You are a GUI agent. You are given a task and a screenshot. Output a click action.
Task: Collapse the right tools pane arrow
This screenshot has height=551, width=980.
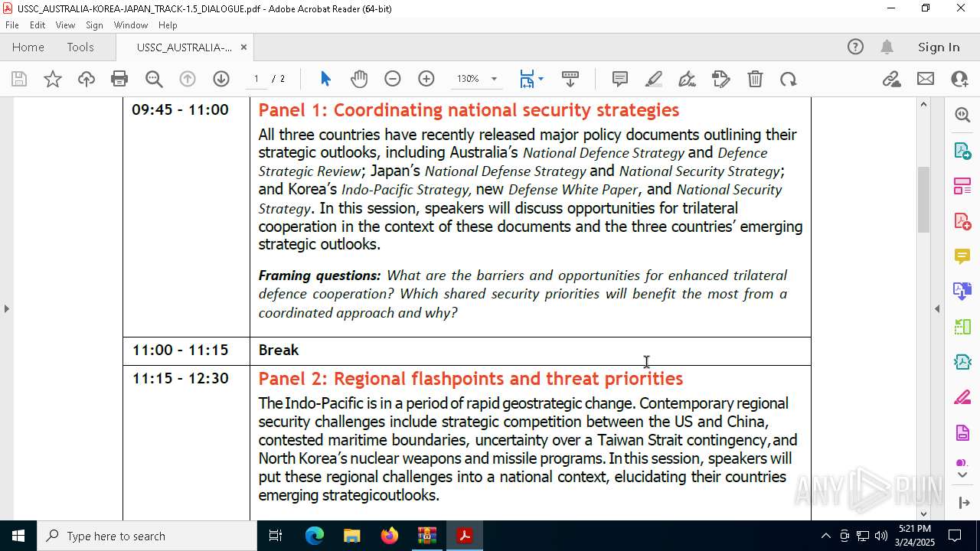(x=937, y=309)
